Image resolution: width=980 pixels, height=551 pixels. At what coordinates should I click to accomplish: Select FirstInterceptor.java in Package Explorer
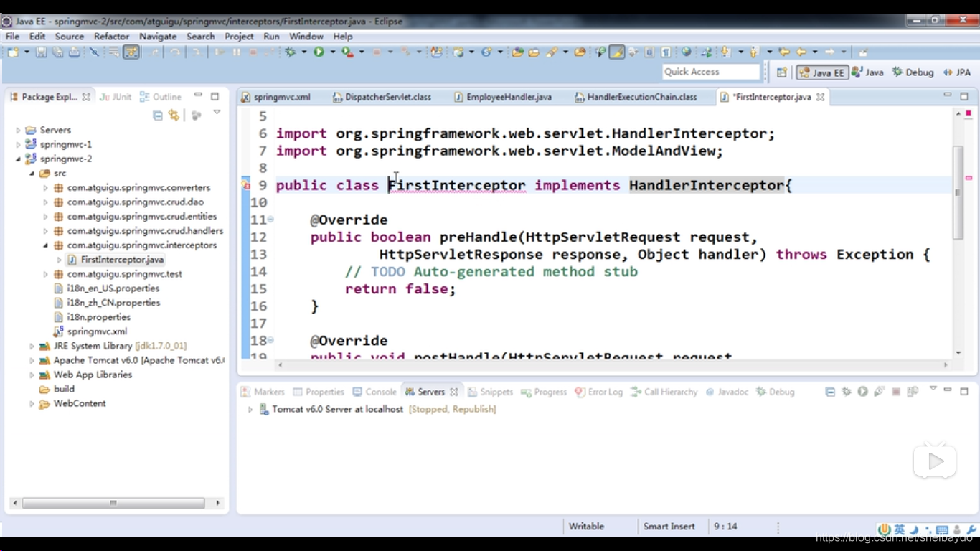click(115, 259)
